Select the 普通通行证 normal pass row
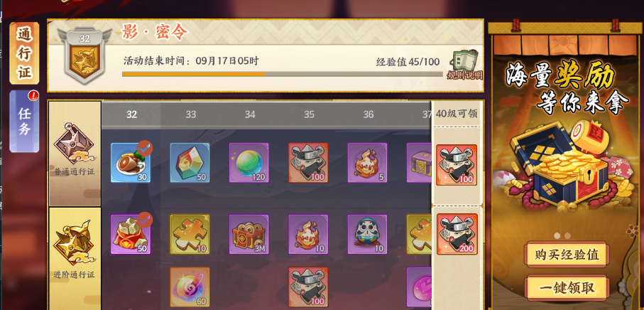This screenshot has height=310, width=644. pyautogui.click(x=75, y=154)
